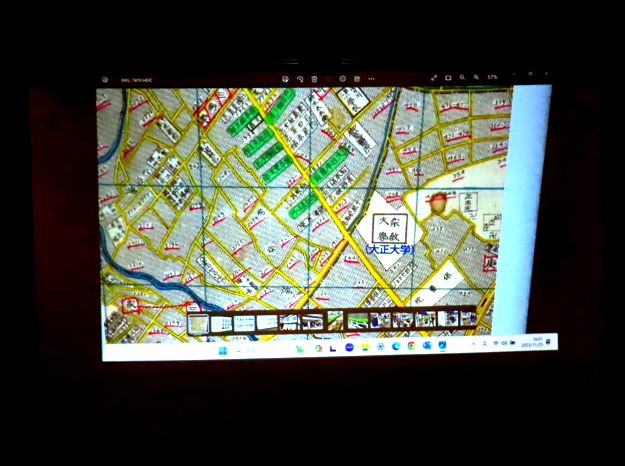
Task: Open the Wi-Fi network tray icon
Action: (x=496, y=343)
